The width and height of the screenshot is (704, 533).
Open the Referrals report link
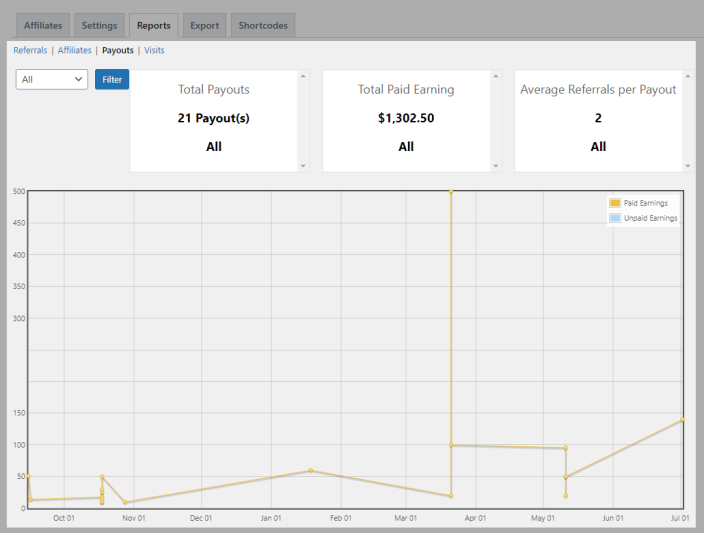pos(30,50)
